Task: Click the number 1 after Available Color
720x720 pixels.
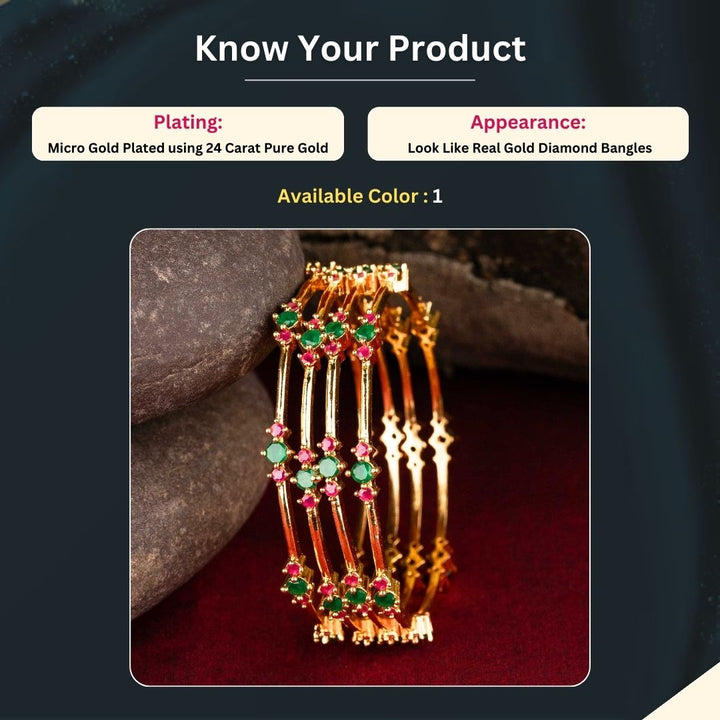Action: (x=437, y=196)
